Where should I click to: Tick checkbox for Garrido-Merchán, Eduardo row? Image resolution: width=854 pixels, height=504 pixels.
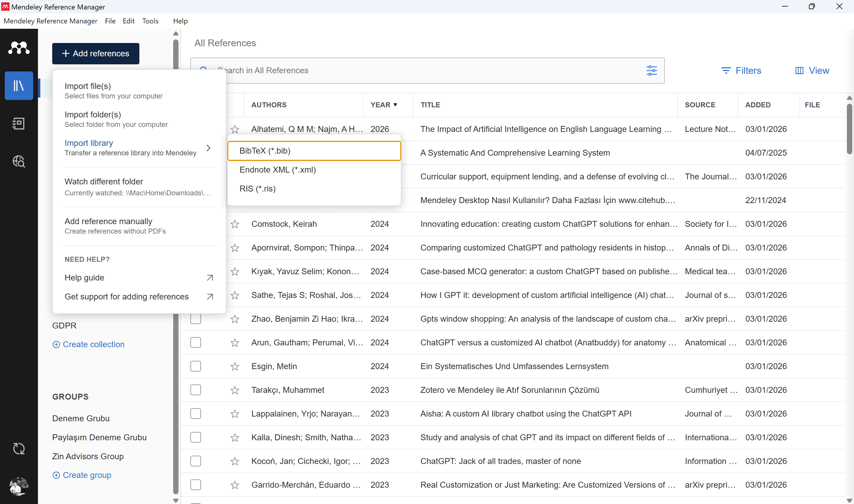tap(196, 485)
